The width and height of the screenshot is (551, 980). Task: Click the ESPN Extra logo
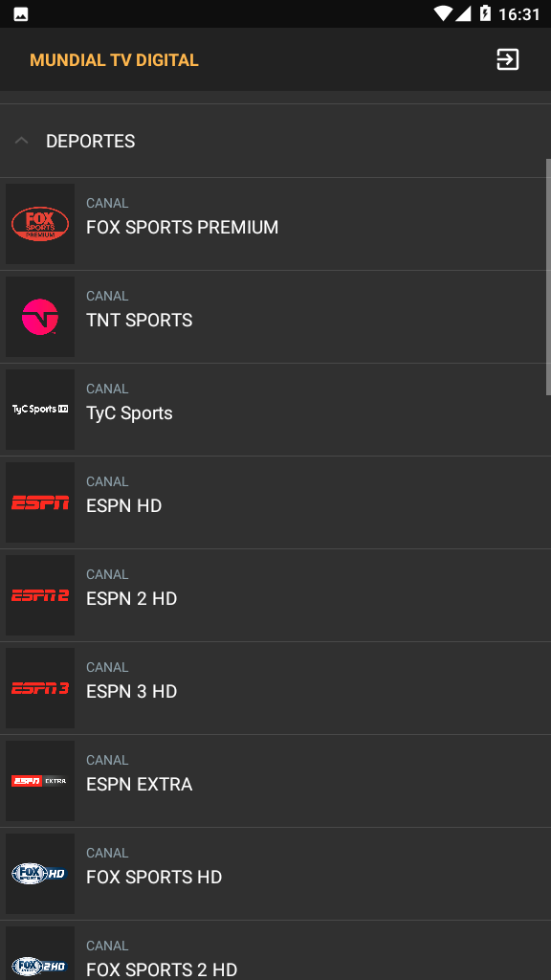tap(40, 781)
